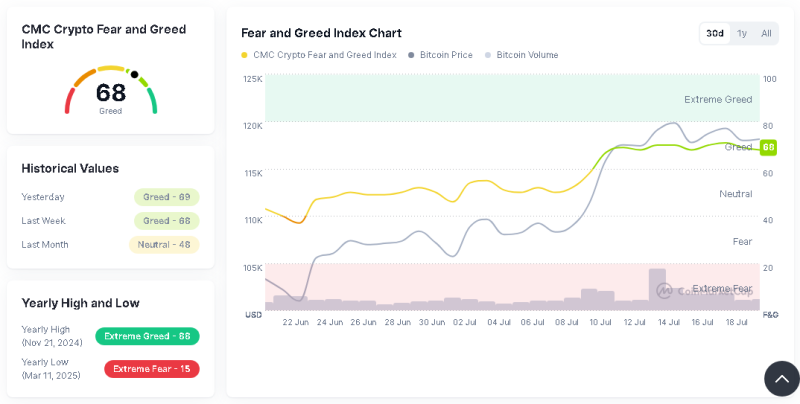Click the 125K price axis label
This screenshot has height=404, width=800.
click(253, 79)
